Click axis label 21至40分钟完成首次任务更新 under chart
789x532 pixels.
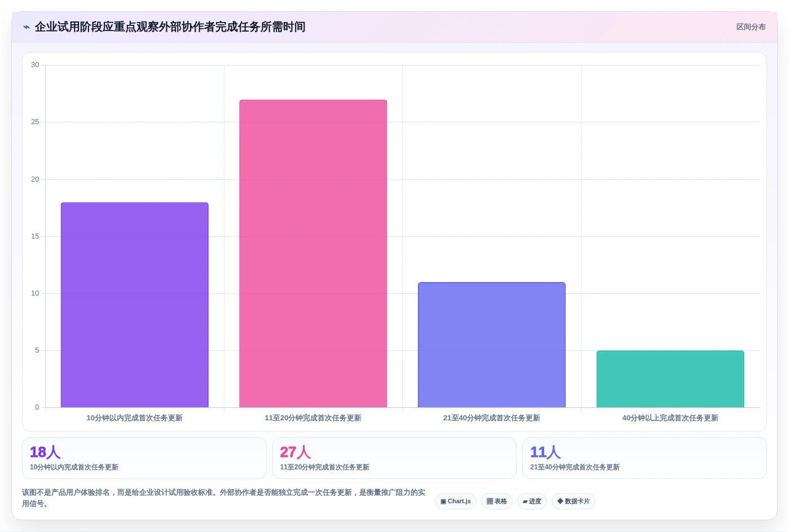492,418
